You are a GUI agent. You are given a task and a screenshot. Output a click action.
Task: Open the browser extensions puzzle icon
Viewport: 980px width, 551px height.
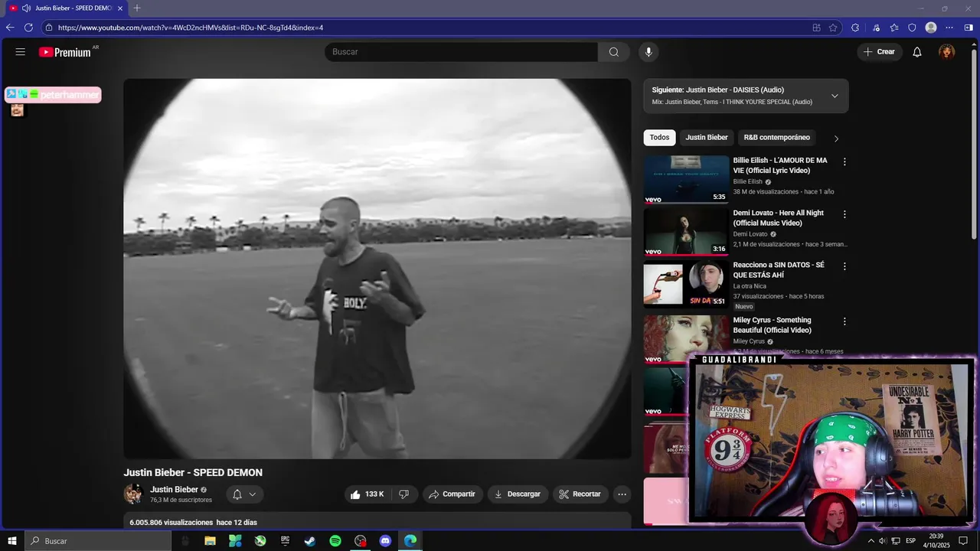pos(855,28)
